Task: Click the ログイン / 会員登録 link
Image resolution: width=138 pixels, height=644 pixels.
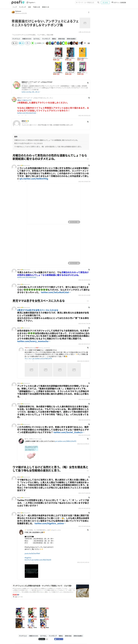Action: point(119,2)
